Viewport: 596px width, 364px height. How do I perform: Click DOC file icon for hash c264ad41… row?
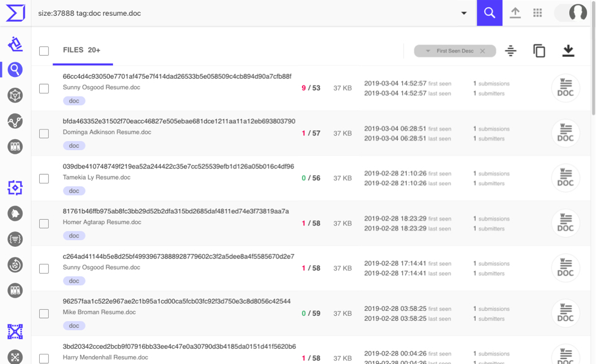pyautogui.click(x=565, y=268)
